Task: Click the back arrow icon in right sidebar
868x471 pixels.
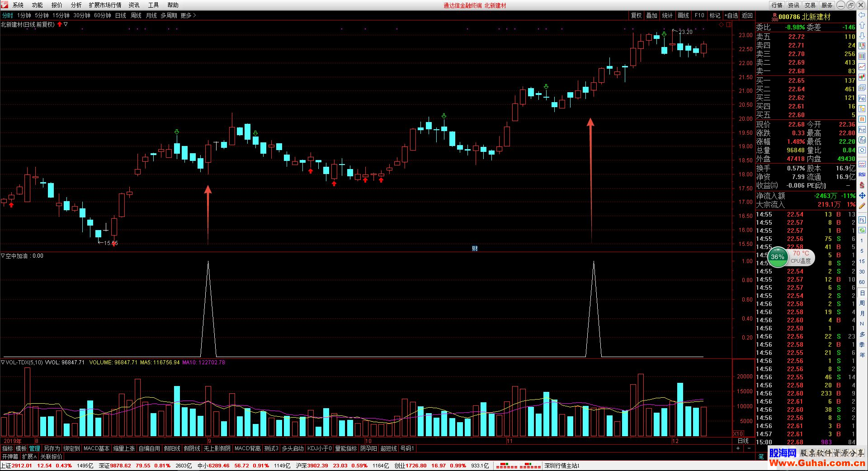Action: 862,15
